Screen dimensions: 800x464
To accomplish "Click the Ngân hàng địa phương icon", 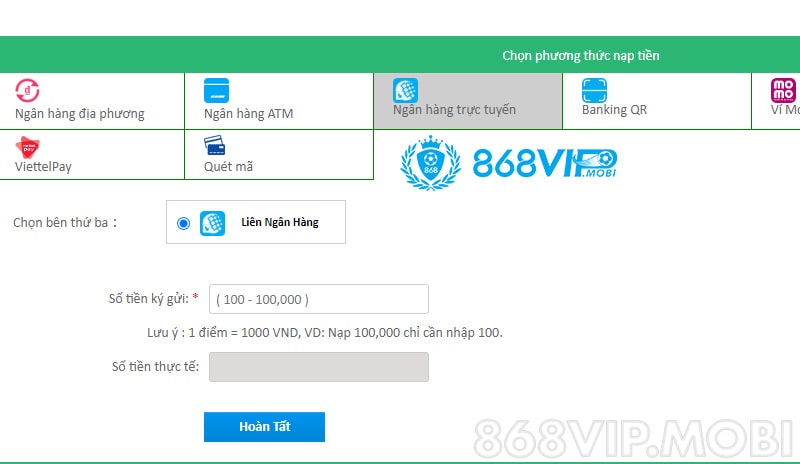I will pos(28,90).
